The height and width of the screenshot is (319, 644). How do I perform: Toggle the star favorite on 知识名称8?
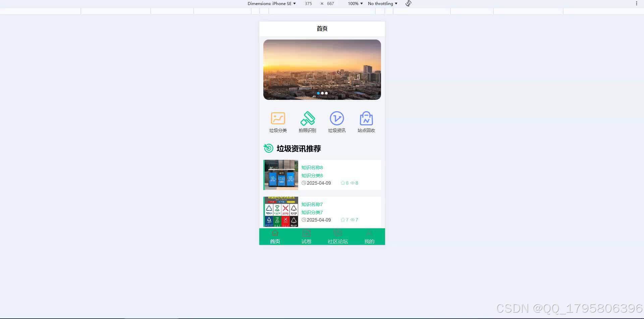click(x=343, y=183)
